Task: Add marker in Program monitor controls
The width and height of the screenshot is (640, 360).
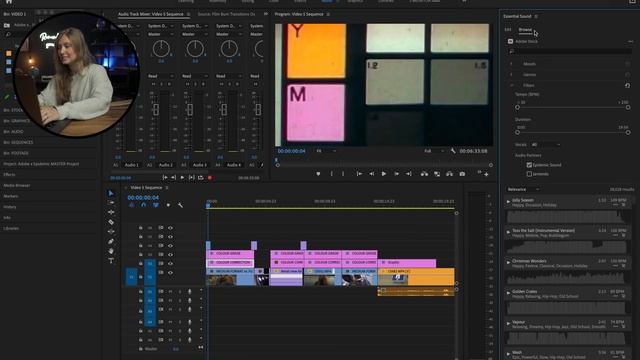Action: (318, 174)
